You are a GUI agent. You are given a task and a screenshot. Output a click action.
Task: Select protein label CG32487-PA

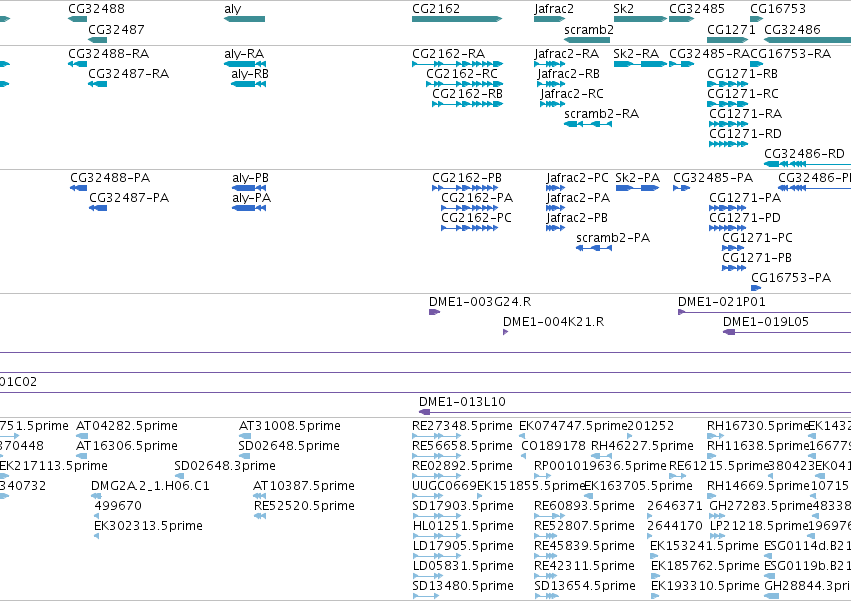(x=129, y=198)
